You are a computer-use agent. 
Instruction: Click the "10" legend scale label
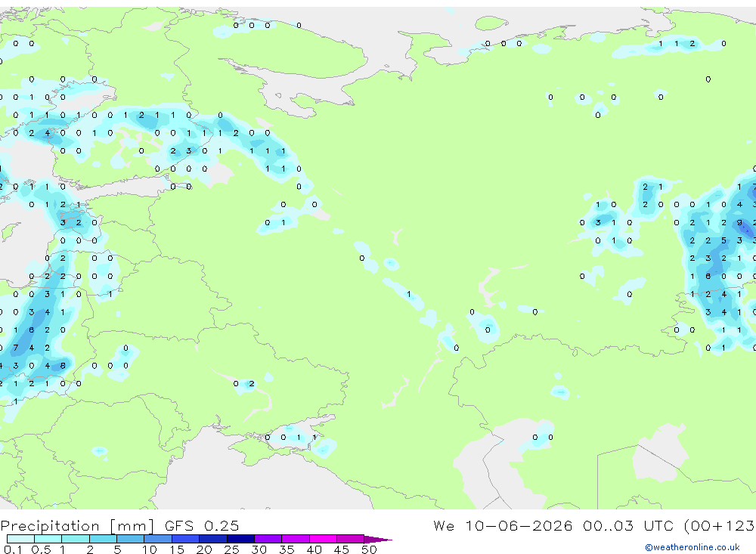click(150, 549)
